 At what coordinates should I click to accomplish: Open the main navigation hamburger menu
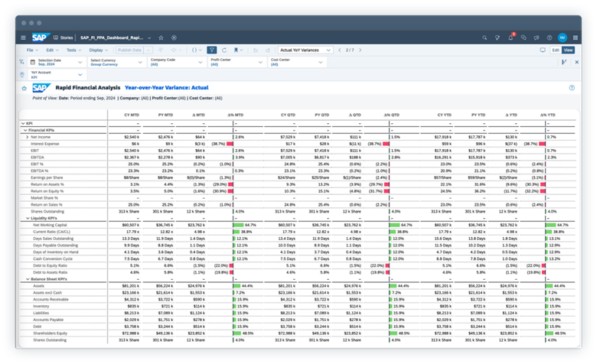click(x=24, y=37)
